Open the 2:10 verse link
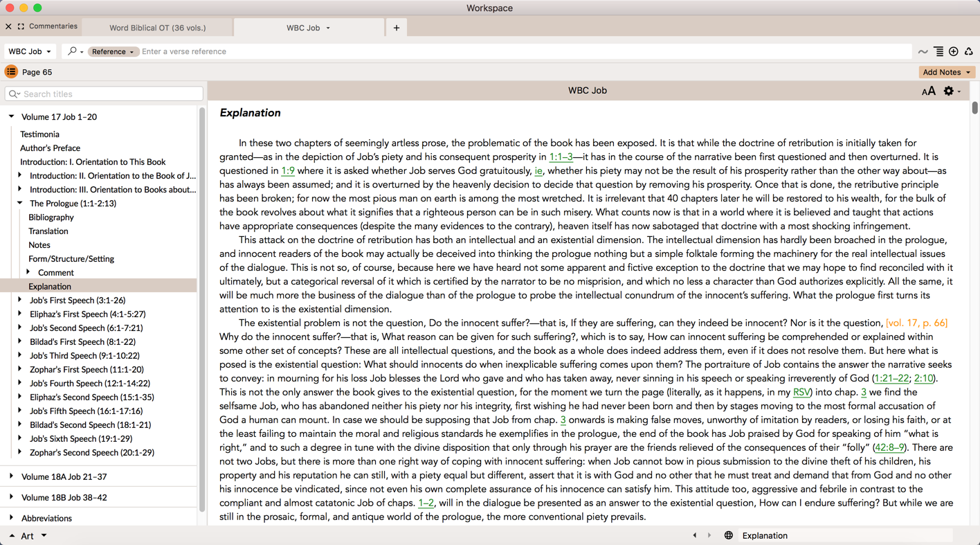 [x=923, y=378]
